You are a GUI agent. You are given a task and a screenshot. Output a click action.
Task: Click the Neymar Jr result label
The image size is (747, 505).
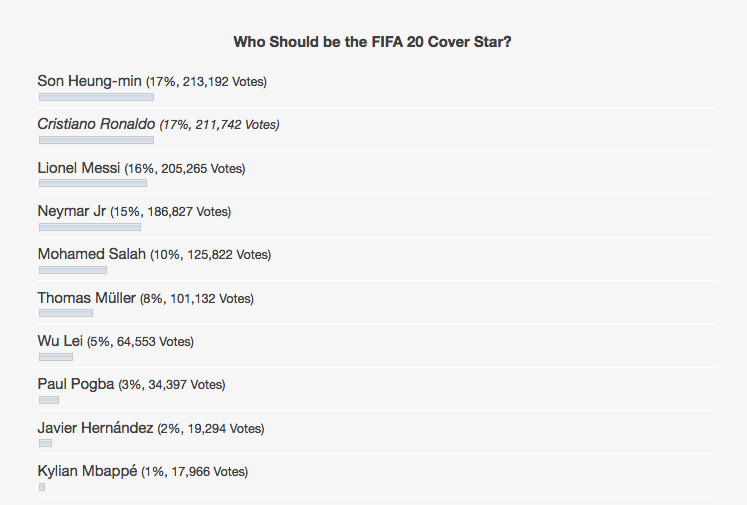(134, 211)
